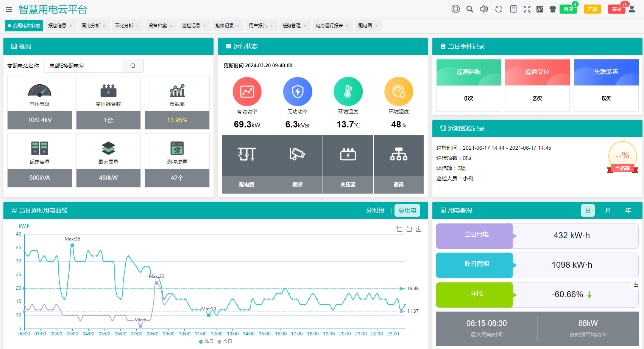Toggle the alarm sound speaker icon

(484, 9)
